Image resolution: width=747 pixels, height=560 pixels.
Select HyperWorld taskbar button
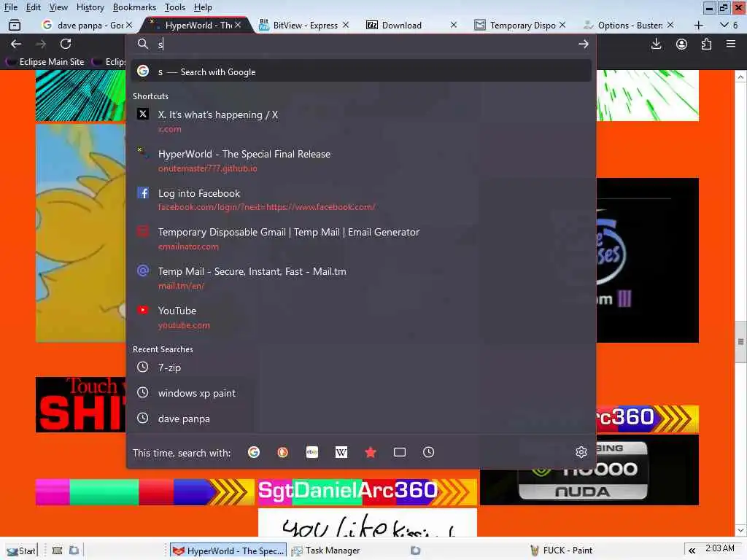tap(228, 551)
